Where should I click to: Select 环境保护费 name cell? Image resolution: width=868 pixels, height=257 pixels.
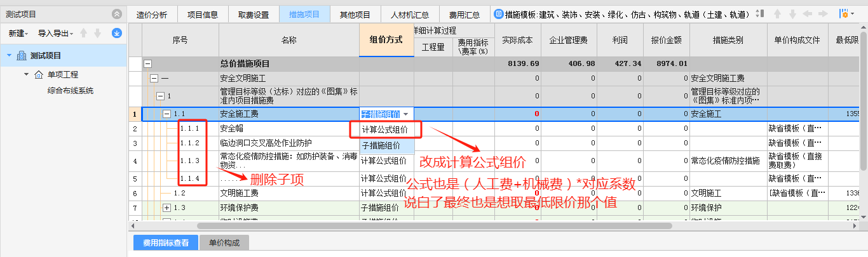pos(289,208)
